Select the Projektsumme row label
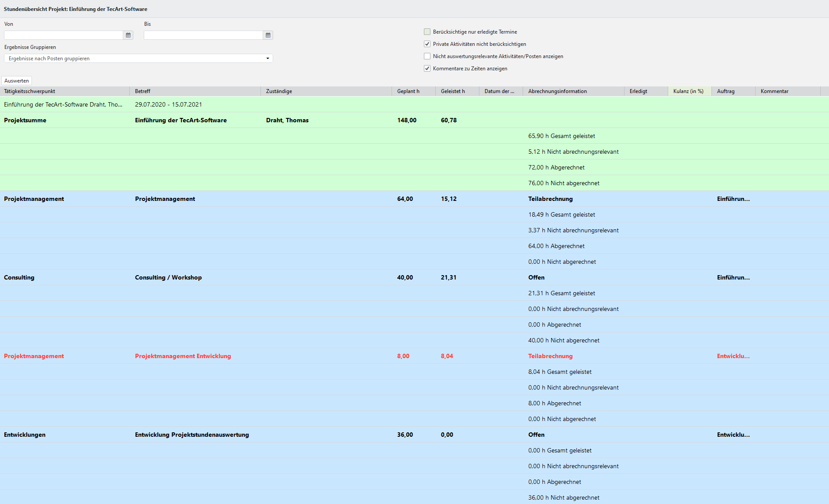Screen dimensions: 829x504 [25, 120]
